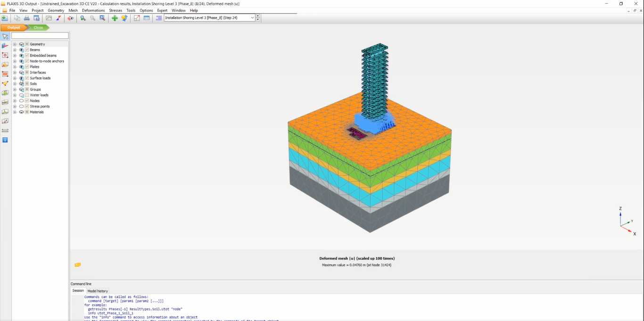Switch to the Model history tab
The height and width of the screenshot is (321, 644).
[98, 291]
